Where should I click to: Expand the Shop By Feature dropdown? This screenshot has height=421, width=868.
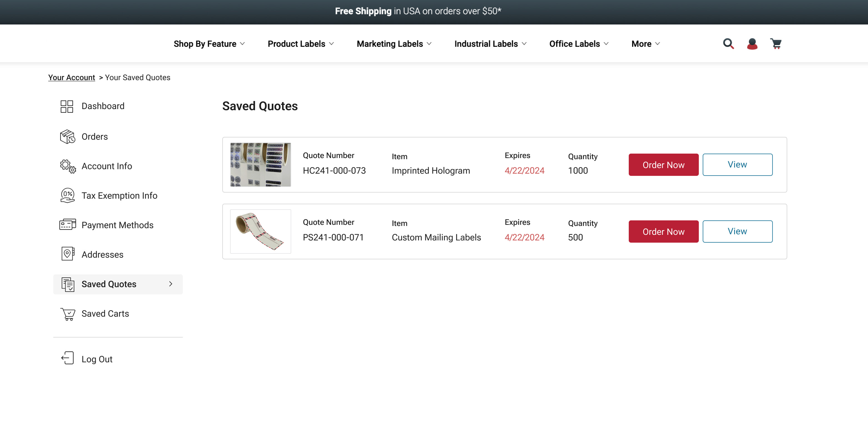click(x=209, y=44)
